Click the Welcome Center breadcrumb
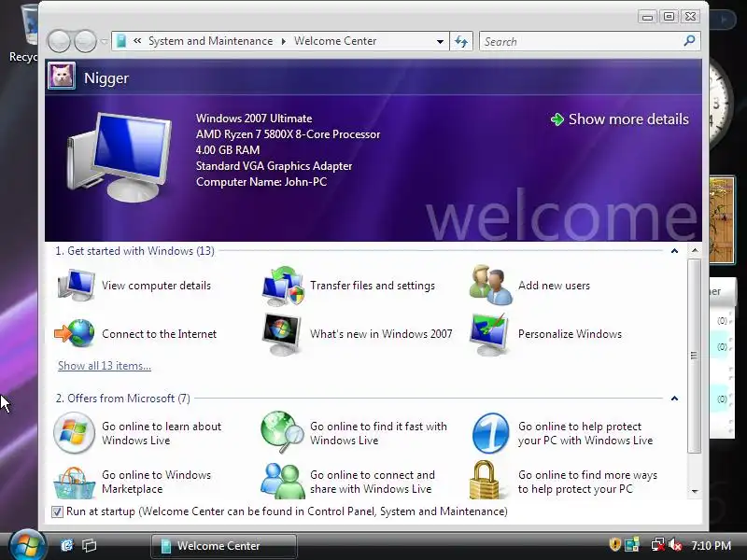The width and height of the screenshot is (747, 560). click(x=335, y=41)
